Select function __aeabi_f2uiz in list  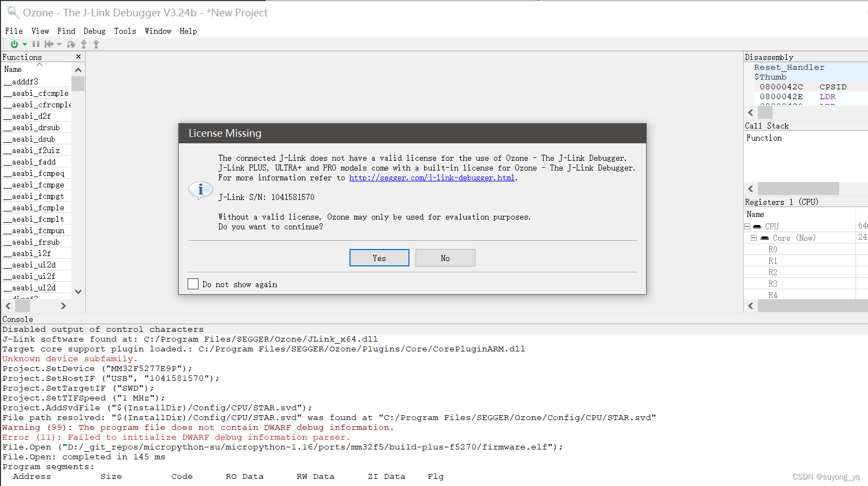click(x=36, y=150)
